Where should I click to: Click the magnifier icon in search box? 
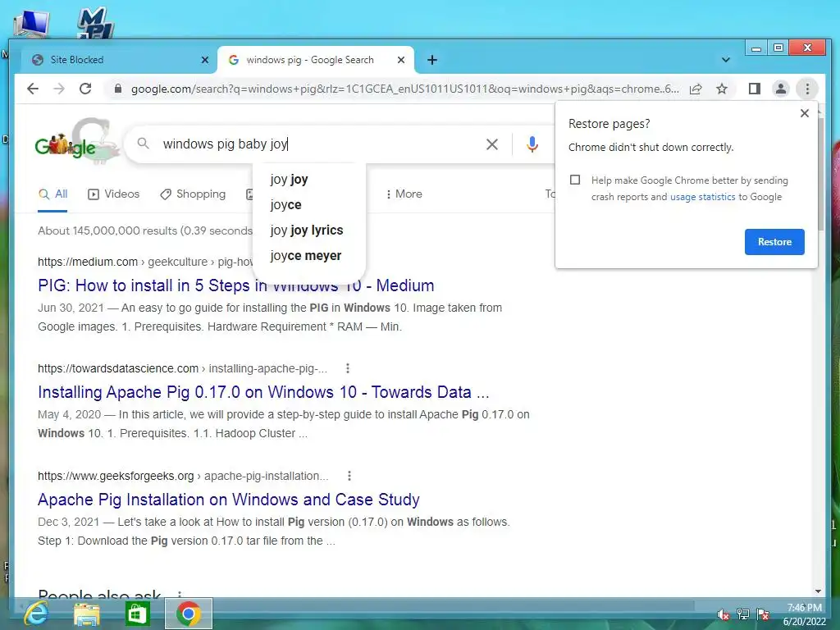coord(143,144)
